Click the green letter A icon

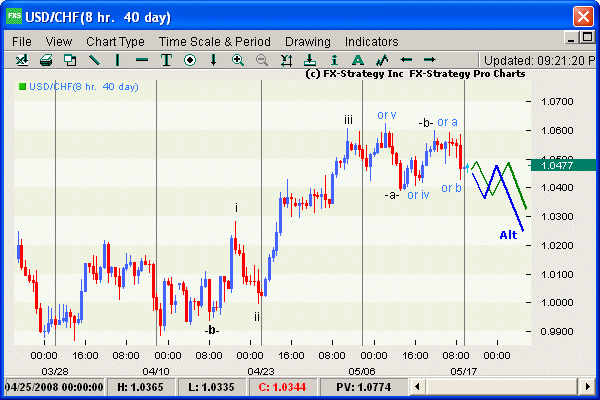[357, 60]
